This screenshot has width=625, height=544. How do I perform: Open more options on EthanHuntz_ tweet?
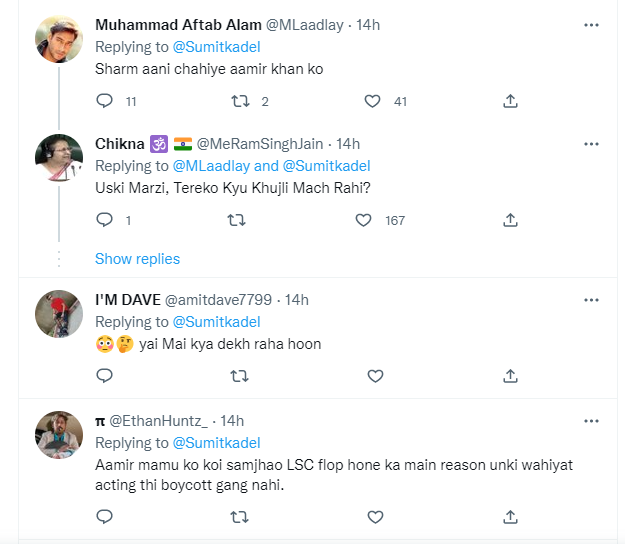pyautogui.click(x=592, y=421)
